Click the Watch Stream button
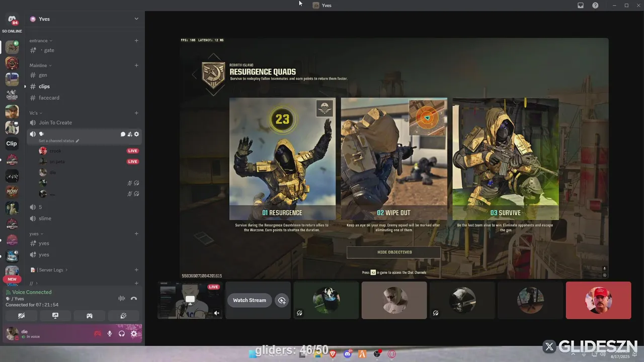This screenshot has height=362, width=644. click(x=250, y=300)
